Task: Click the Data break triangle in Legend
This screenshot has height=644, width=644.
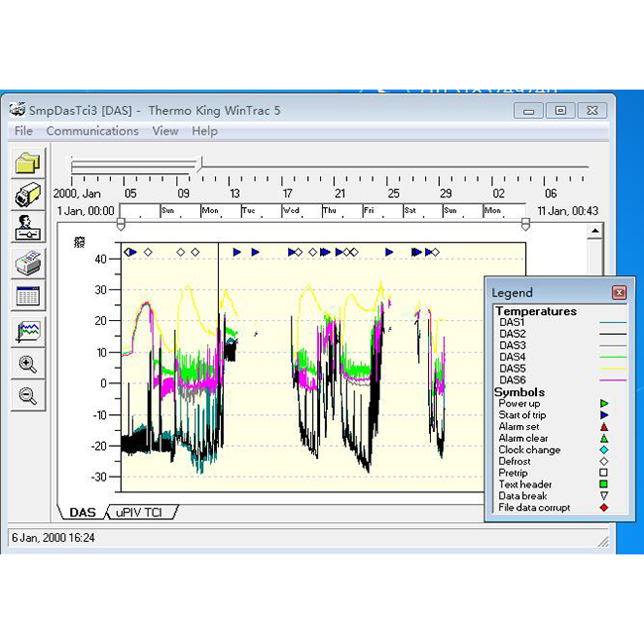Action: 603,495
